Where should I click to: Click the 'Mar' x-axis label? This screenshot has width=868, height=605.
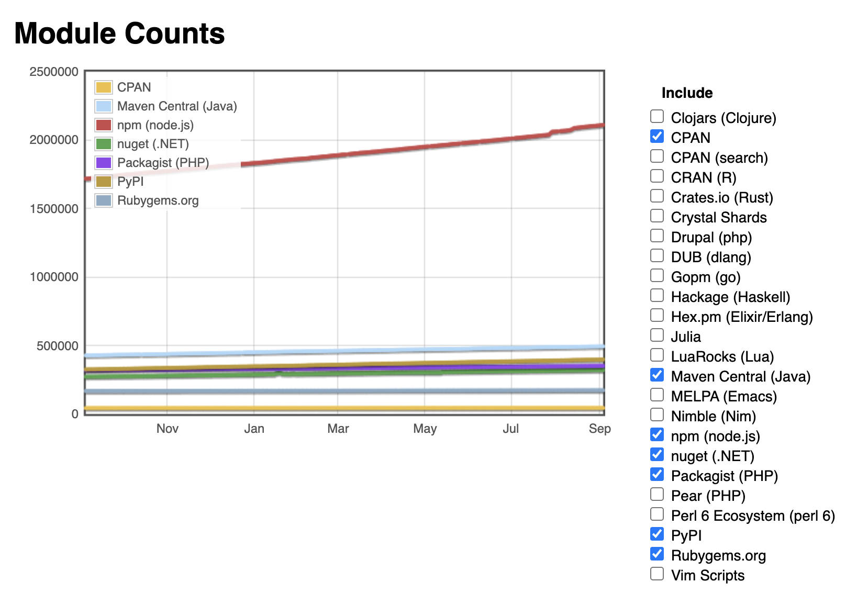tap(338, 429)
